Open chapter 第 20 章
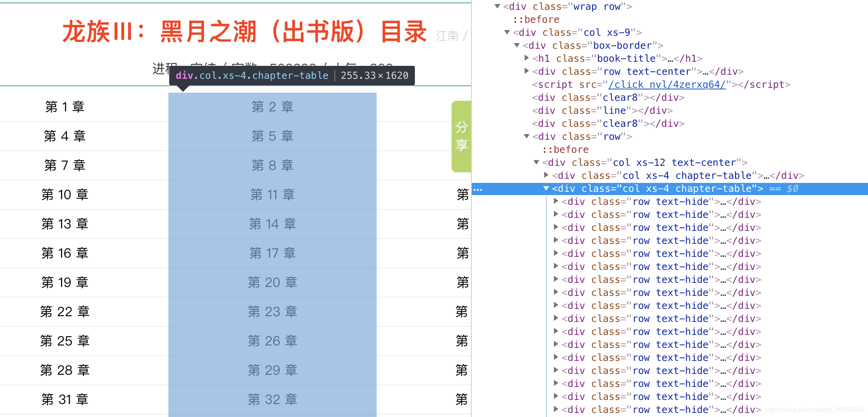Image resolution: width=868 pixels, height=417 pixels. coord(273,282)
